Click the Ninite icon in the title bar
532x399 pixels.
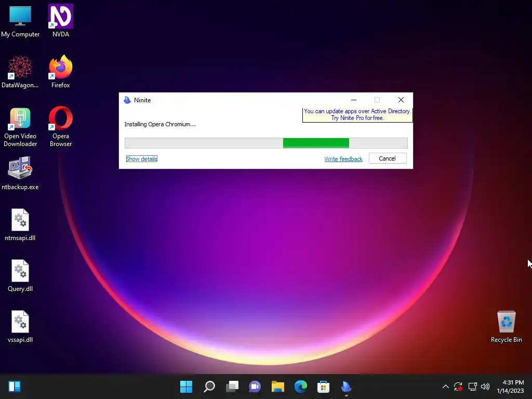point(127,100)
